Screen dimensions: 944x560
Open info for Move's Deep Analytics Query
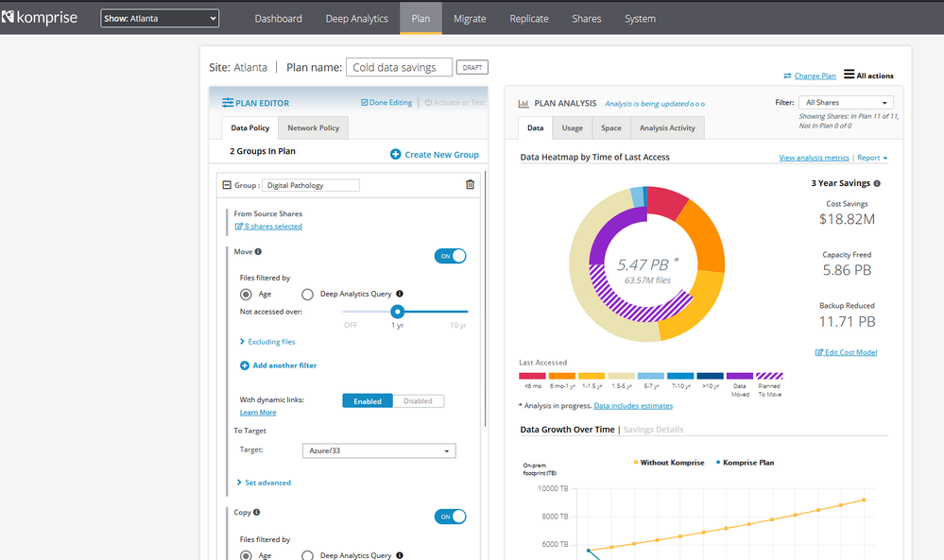point(400,294)
